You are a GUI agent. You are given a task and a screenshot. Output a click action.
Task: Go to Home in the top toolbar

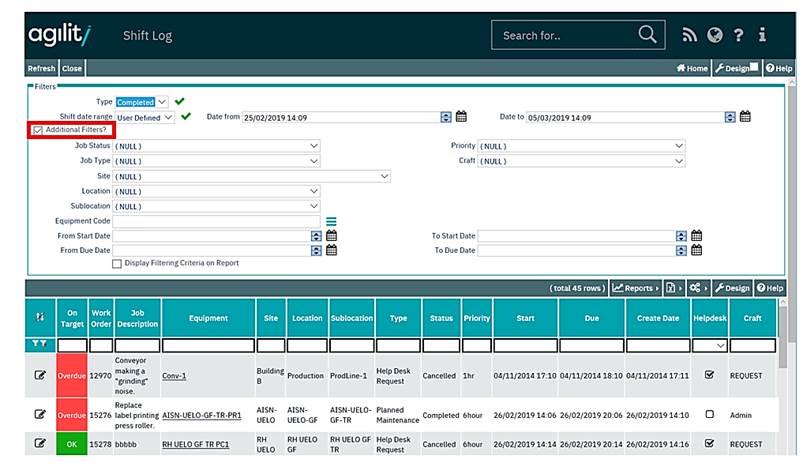[692, 69]
